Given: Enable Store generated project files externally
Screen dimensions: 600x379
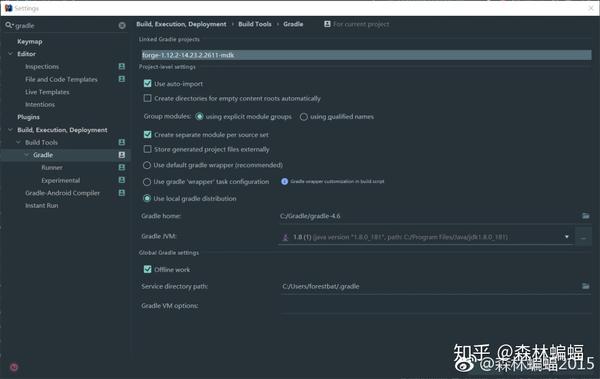Looking at the screenshot, I should [x=147, y=149].
